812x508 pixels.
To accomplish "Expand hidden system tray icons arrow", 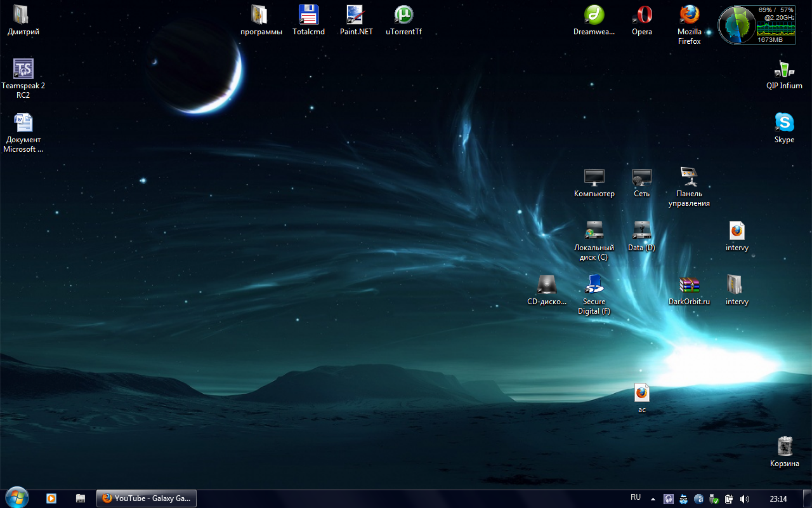I will [653, 499].
